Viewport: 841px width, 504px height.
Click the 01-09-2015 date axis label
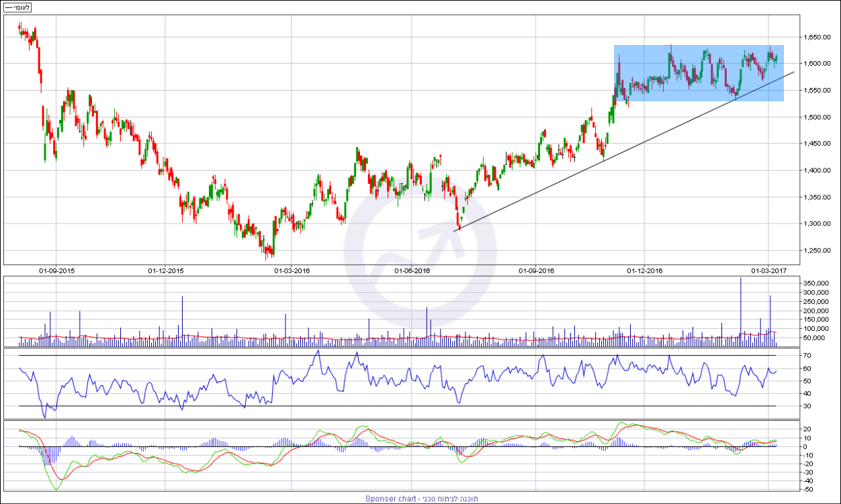pos(56,270)
